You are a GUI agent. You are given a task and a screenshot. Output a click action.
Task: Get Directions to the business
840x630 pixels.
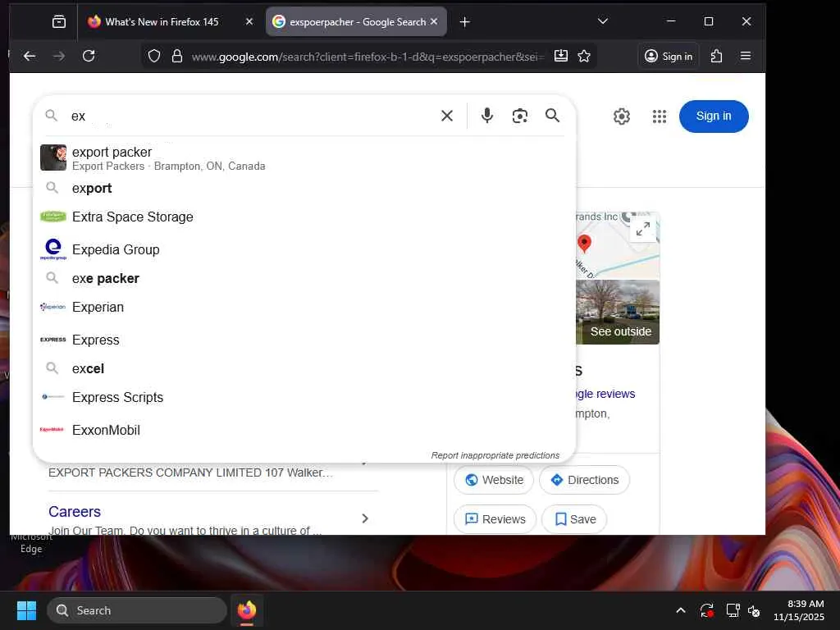584,480
